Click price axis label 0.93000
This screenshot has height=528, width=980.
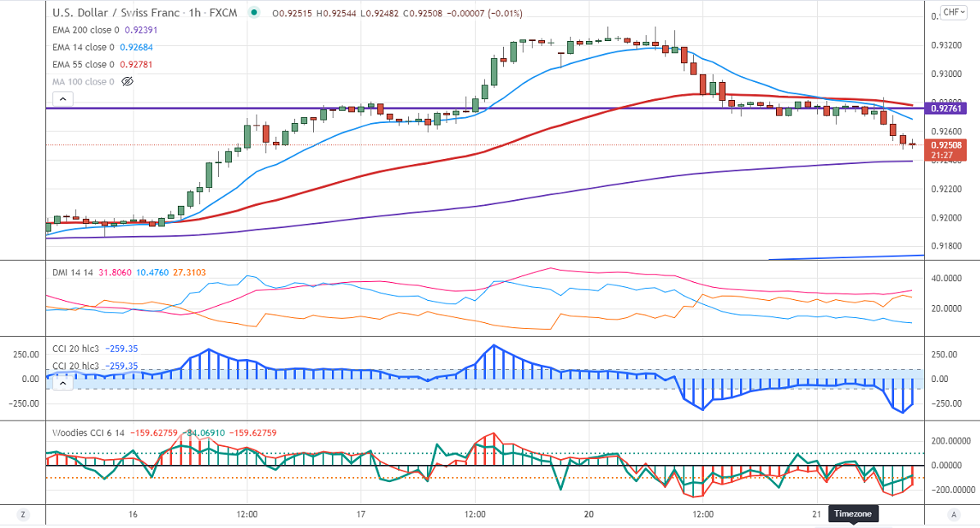click(x=946, y=74)
